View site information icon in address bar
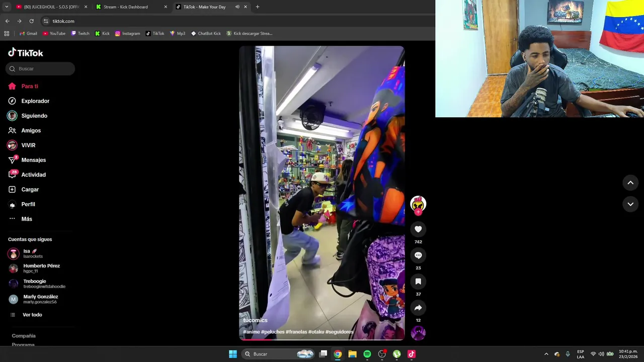644x362 pixels. click(x=46, y=21)
